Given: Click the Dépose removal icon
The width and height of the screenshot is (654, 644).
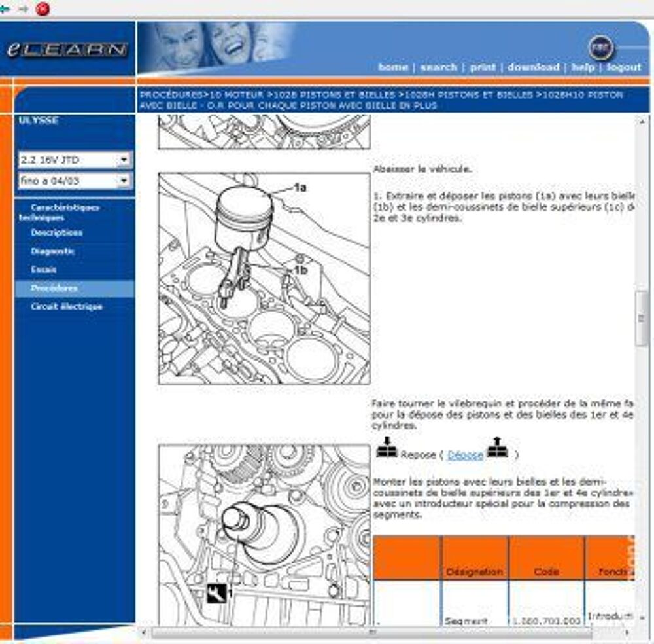Looking at the screenshot, I should tap(497, 448).
